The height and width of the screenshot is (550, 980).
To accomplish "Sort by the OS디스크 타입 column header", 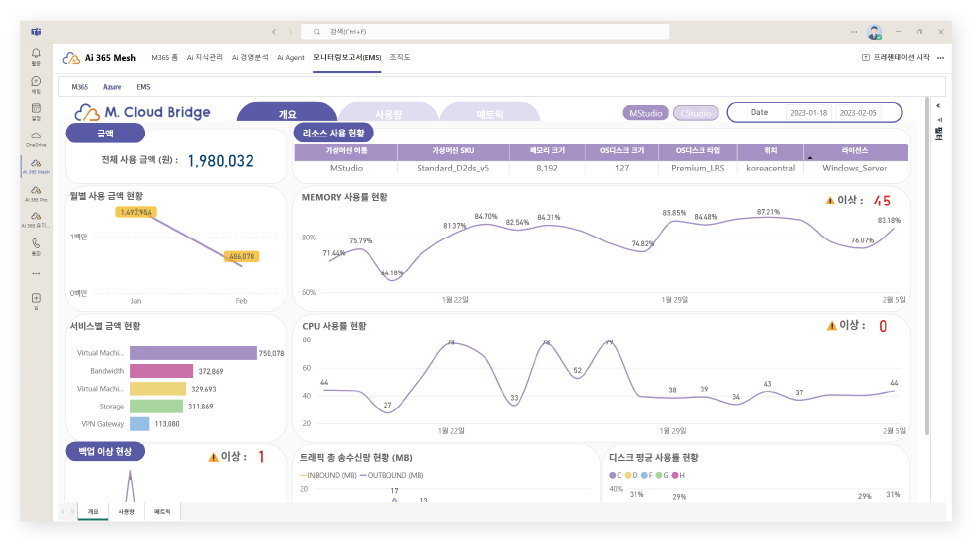I will [698, 151].
